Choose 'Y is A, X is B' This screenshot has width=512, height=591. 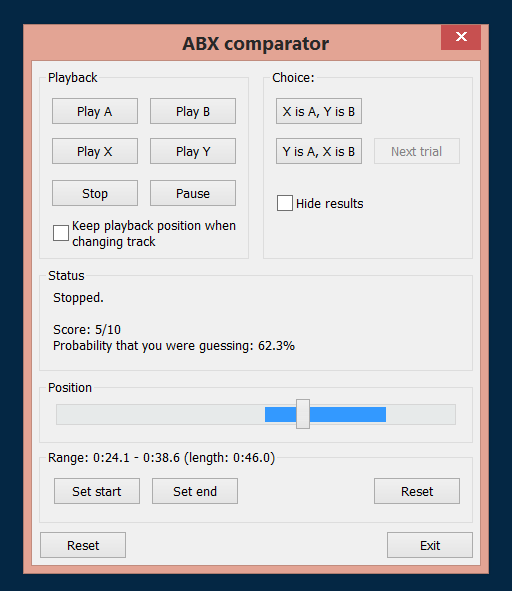[319, 151]
